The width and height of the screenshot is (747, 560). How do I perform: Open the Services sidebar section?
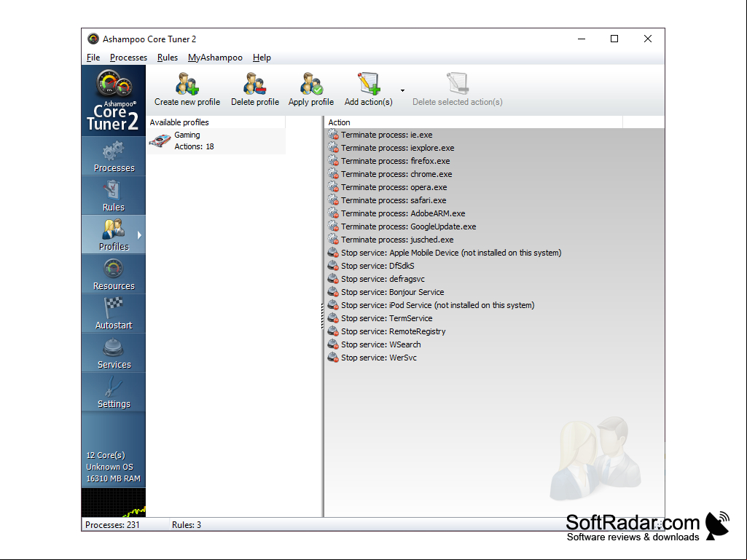(x=114, y=352)
